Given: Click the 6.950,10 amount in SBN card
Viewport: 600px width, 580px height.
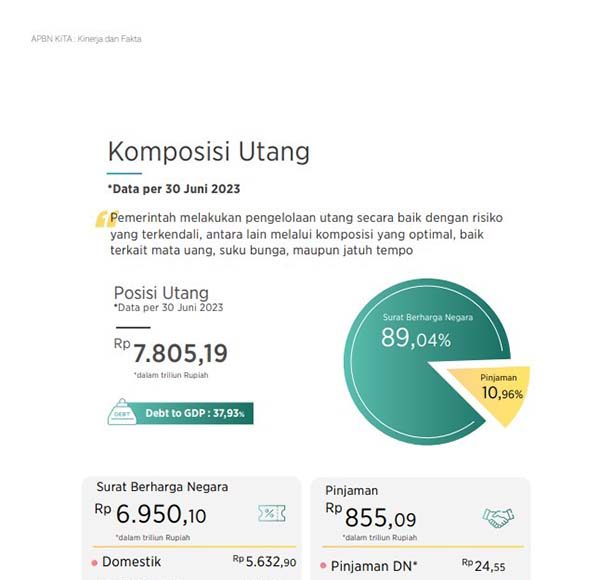Looking at the screenshot, I should click(161, 516).
